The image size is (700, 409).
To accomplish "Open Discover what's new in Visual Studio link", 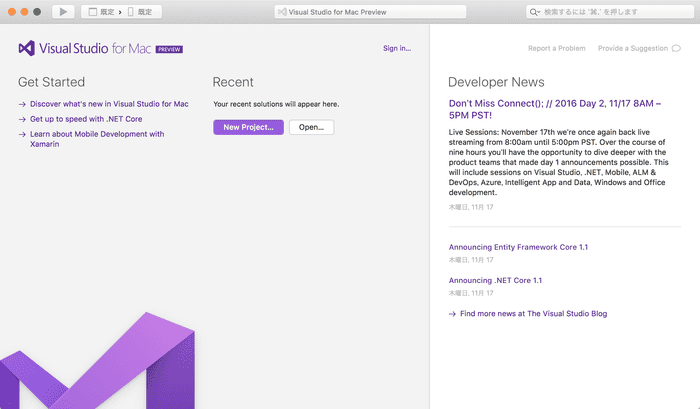I will click(109, 104).
